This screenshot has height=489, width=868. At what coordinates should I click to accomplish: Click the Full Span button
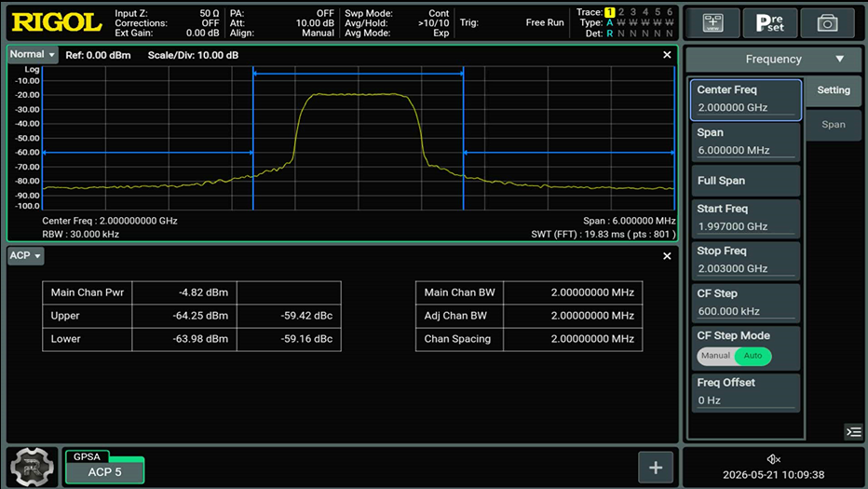746,181
